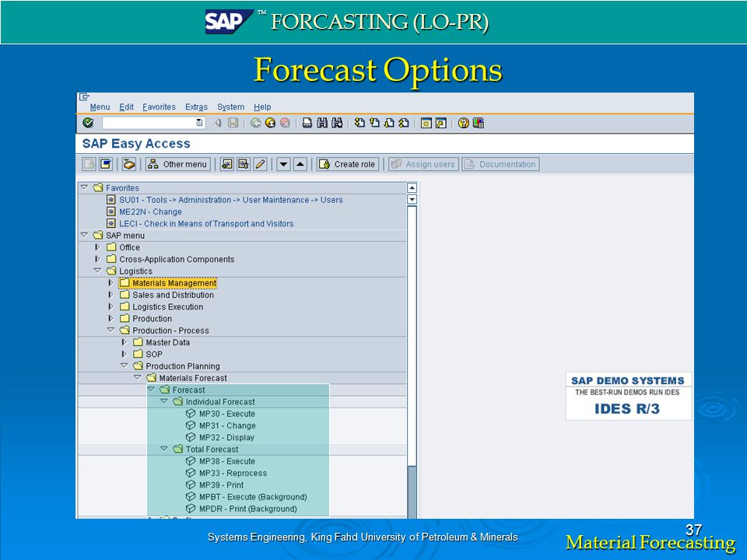Screen dimensions: 747x560
Task: Open the Menu menu
Action: pyautogui.click(x=100, y=107)
